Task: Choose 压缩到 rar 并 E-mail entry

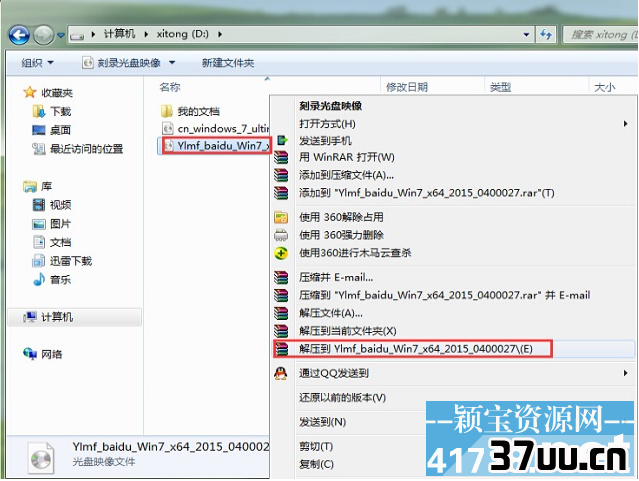Action: coord(445,295)
